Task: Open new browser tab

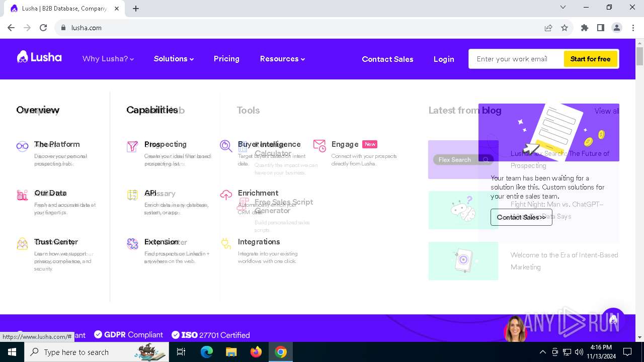Action: [136, 8]
